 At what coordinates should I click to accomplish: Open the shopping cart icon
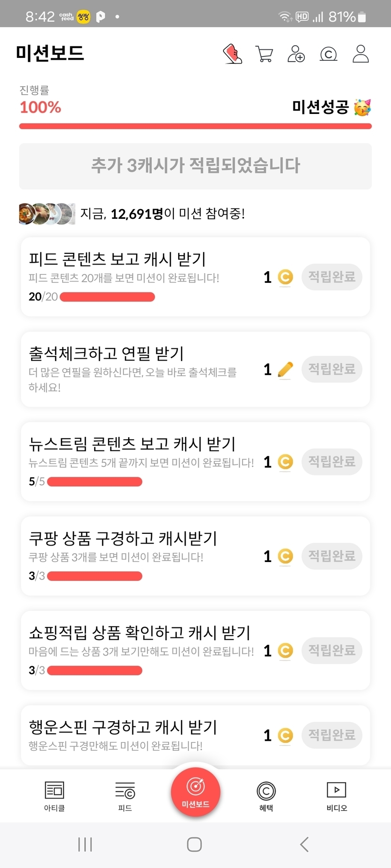tap(264, 54)
